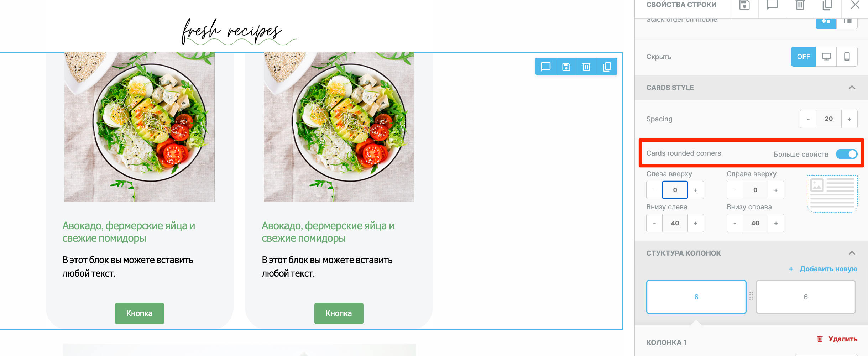Select the first column block labeled 6
This screenshot has width=868, height=356.
[696, 297]
